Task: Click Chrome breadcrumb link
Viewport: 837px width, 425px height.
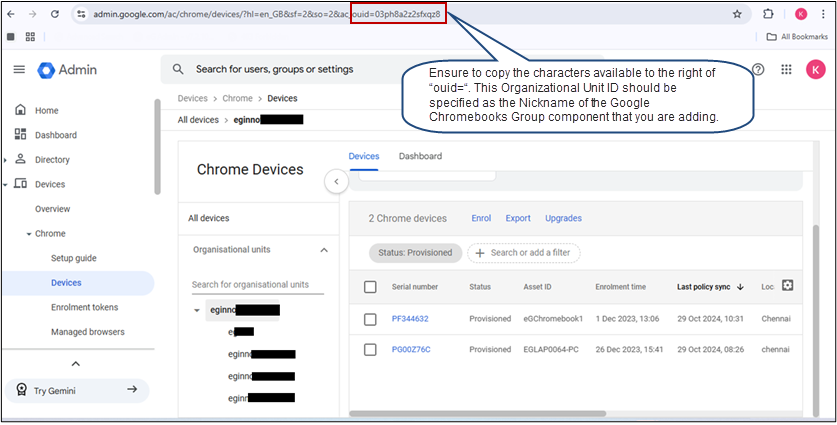Action: [x=238, y=98]
